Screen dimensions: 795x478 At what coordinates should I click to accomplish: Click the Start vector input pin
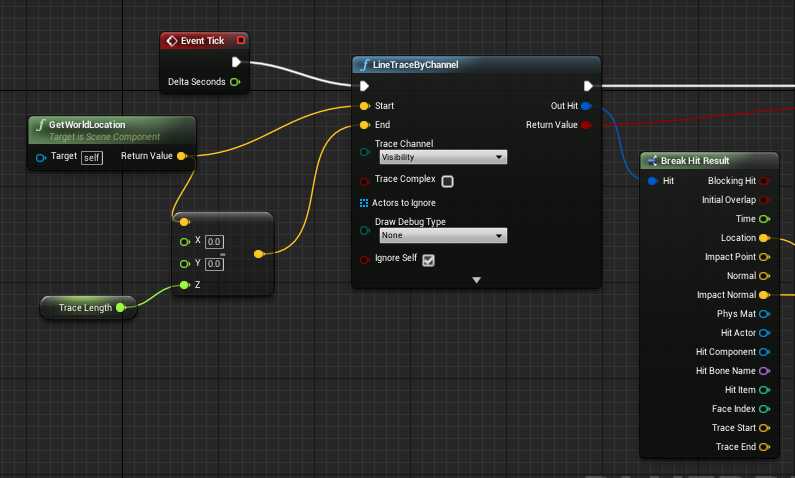point(365,106)
